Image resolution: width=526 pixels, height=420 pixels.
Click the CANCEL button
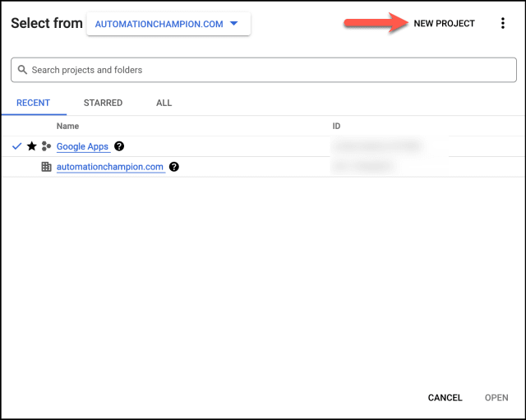tap(445, 398)
